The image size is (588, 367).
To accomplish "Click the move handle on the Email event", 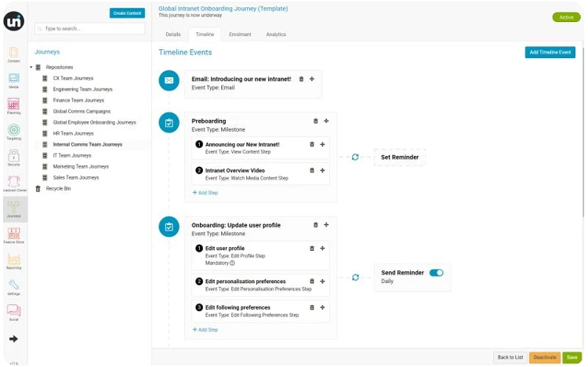I will (312, 78).
